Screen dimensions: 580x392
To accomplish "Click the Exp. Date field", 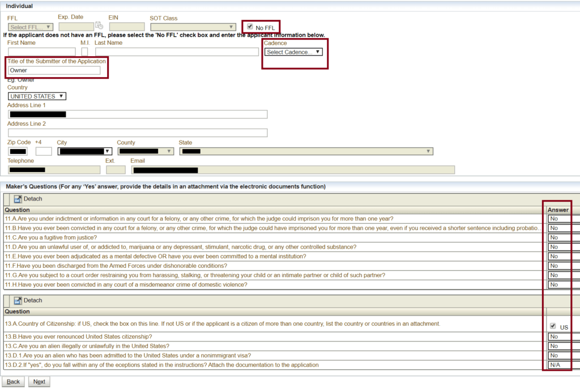I will (76, 27).
